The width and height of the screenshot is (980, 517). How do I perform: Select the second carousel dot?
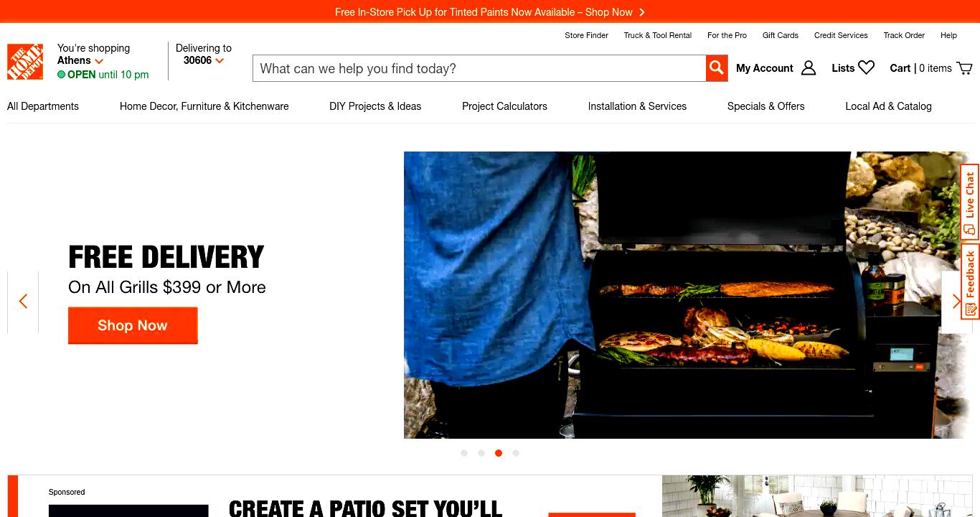click(481, 453)
